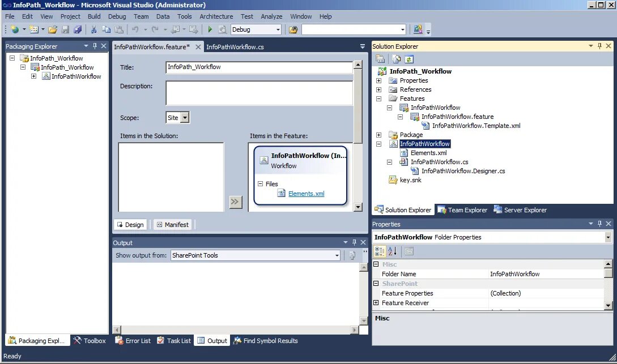Image resolution: width=617 pixels, height=364 pixels.
Task: Click the Property Pages icon in Properties
Action: [x=409, y=251]
